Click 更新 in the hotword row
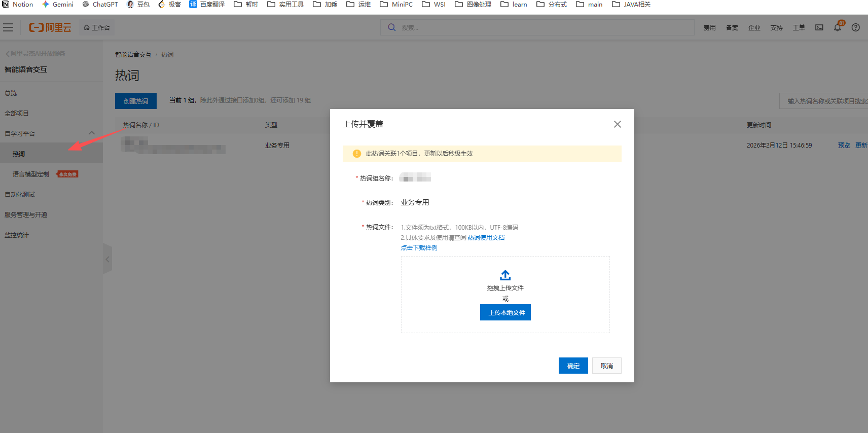868x433 pixels. tap(861, 146)
